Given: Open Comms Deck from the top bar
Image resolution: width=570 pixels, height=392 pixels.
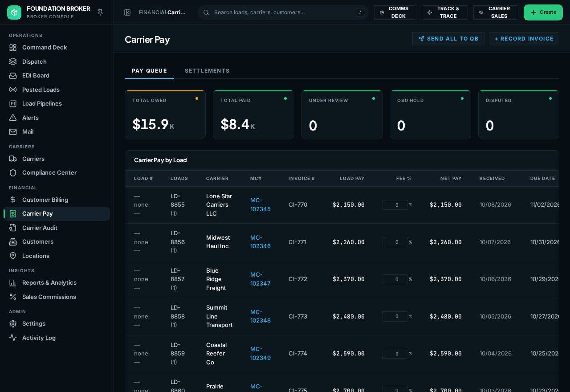Looking at the screenshot, I should tap(395, 12).
